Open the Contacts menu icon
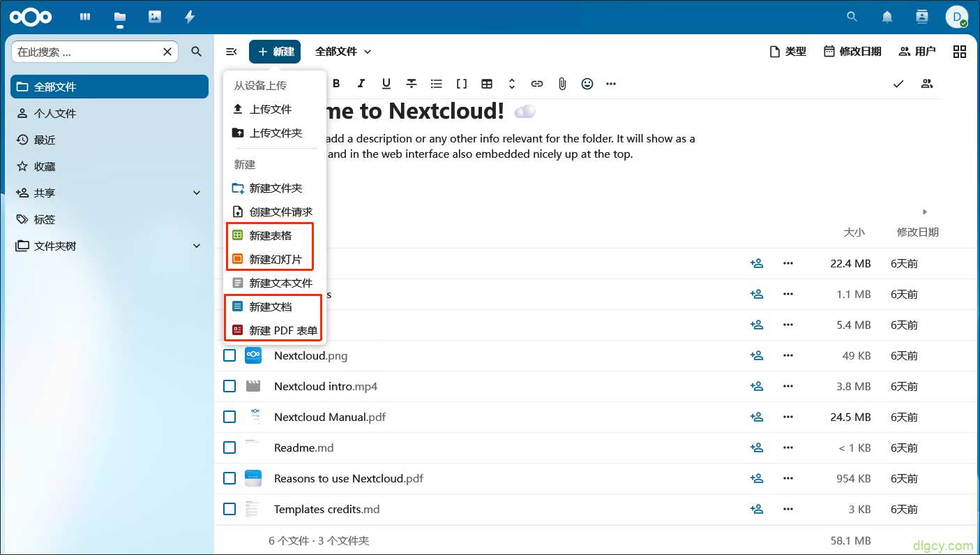 click(922, 17)
